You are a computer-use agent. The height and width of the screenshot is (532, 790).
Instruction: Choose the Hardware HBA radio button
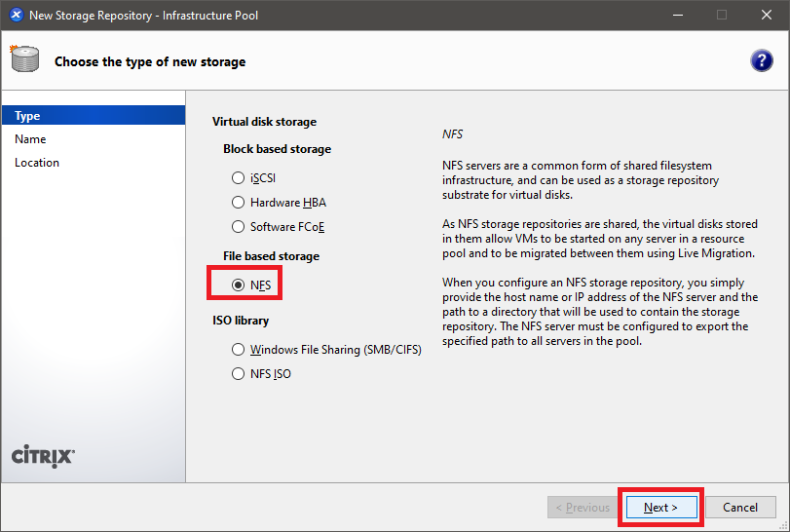pos(239,203)
